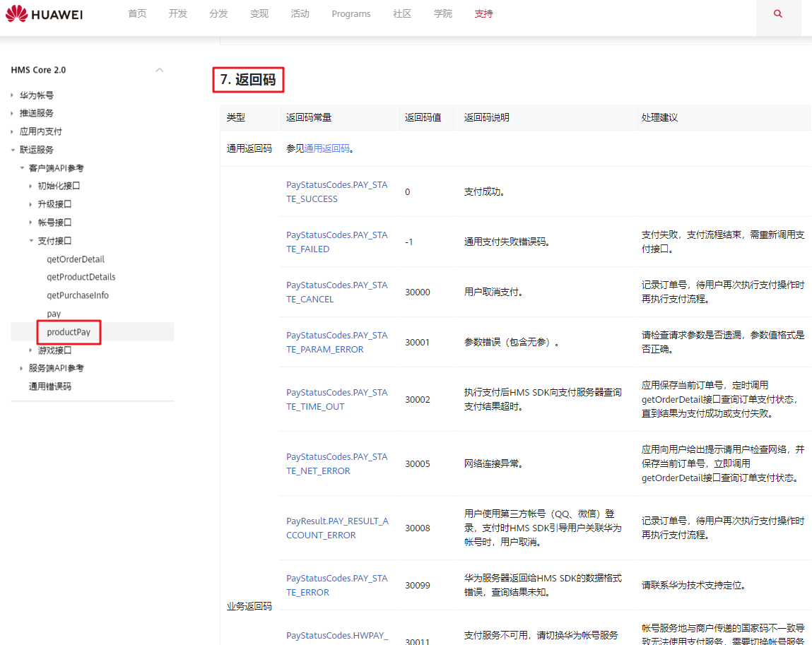Click the Huawei logo
This screenshot has height=645, width=812.
click(44, 14)
